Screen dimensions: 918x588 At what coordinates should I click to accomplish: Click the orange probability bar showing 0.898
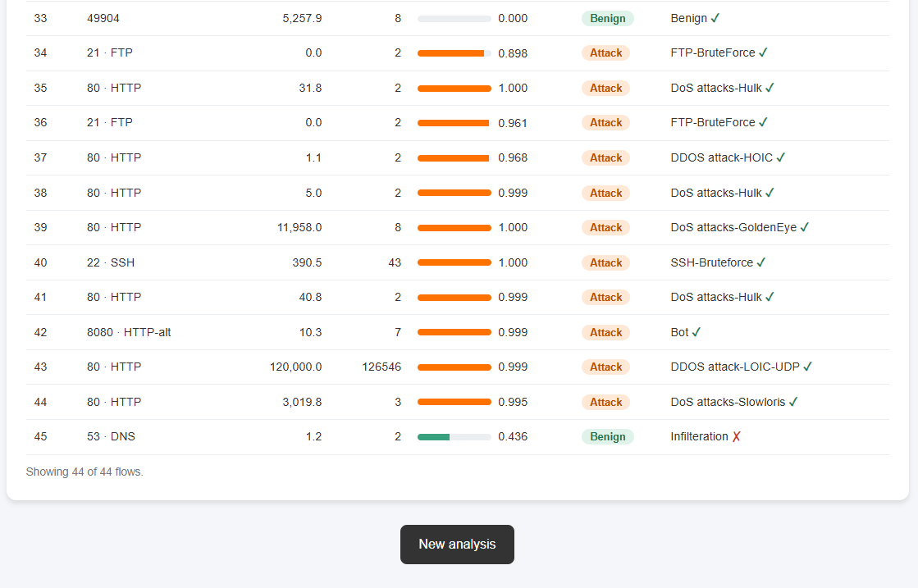click(454, 53)
